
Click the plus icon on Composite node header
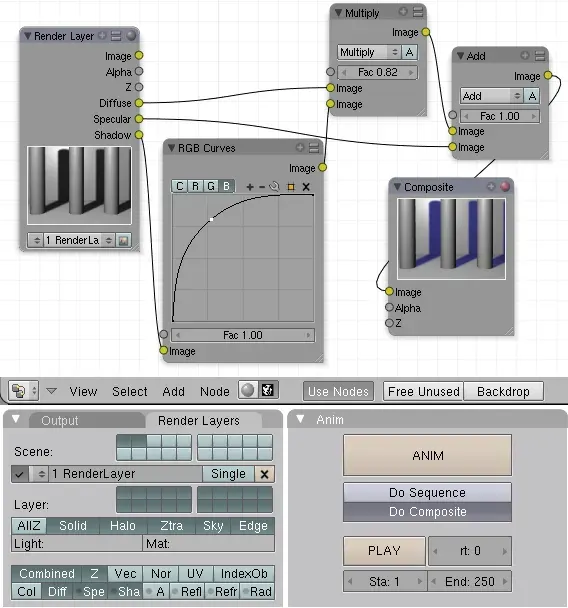pos(491,187)
